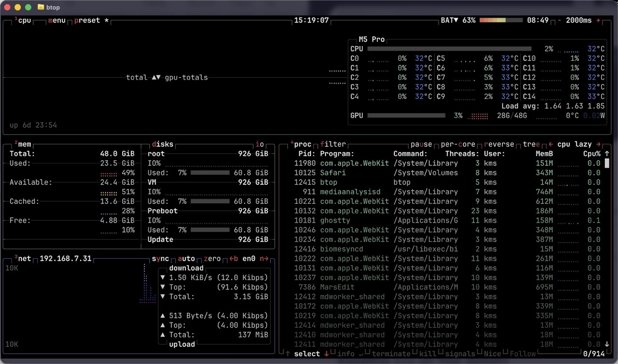Select the ghostty process row
The height and width of the screenshot is (364, 618).
(448, 221)
